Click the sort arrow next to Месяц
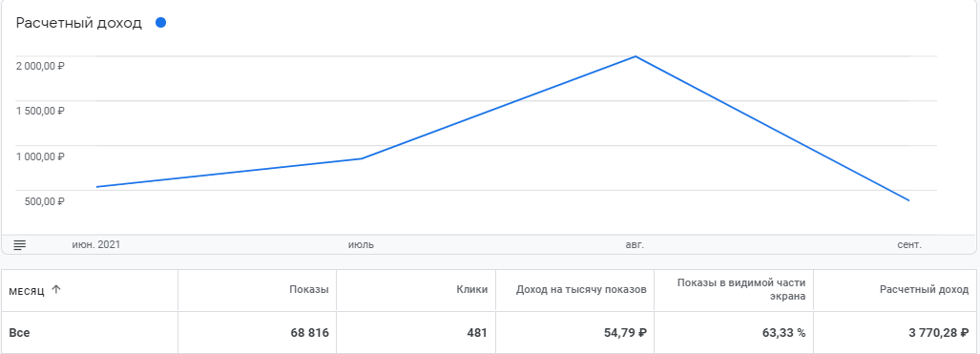The height and width of the screenshot is (354, 980). pyautogui.click(x=56, y=289)
